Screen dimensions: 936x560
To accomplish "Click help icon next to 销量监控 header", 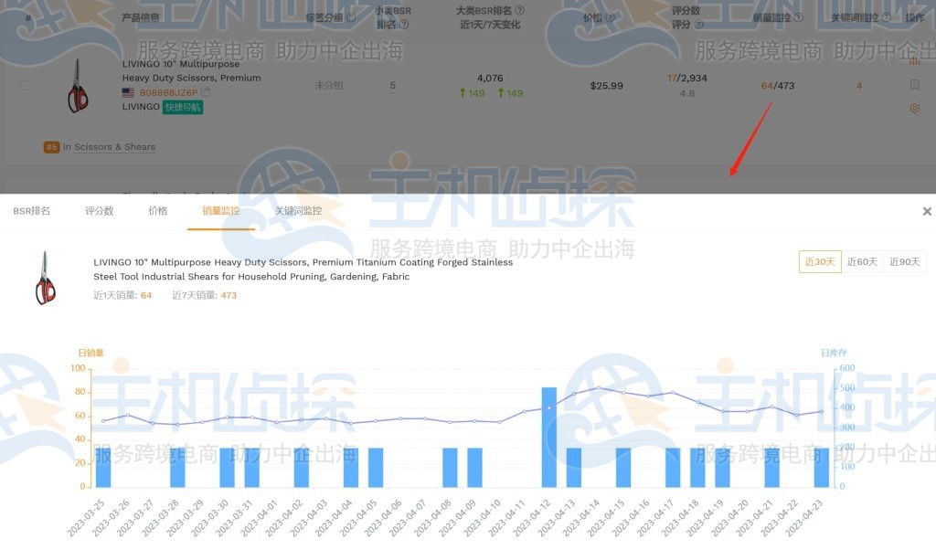I will click(799, 17).
